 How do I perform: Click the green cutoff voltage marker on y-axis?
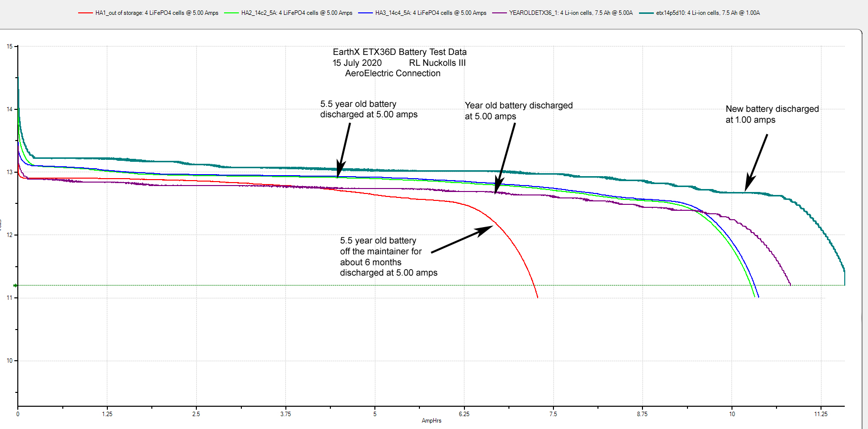tap(15, 286)
